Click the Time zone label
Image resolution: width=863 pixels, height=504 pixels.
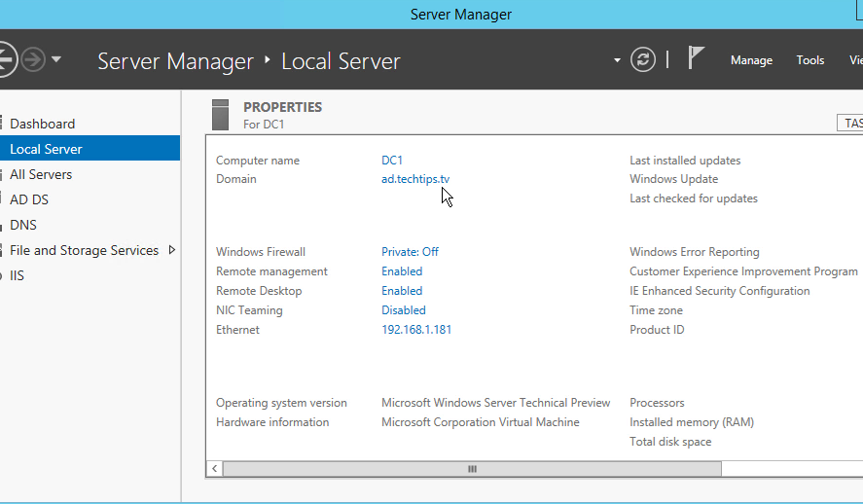656,309
